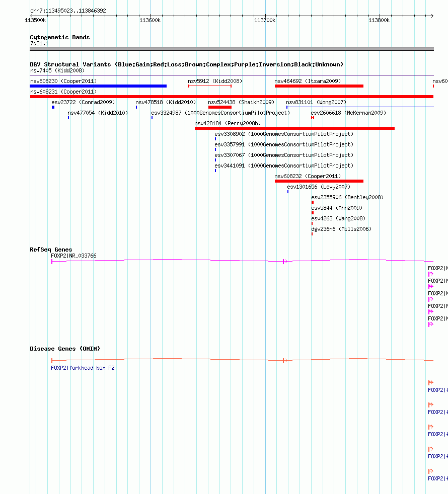
Task: Click the magenta FOXP2 NR_033766 exon arrow
Action: 285,262
